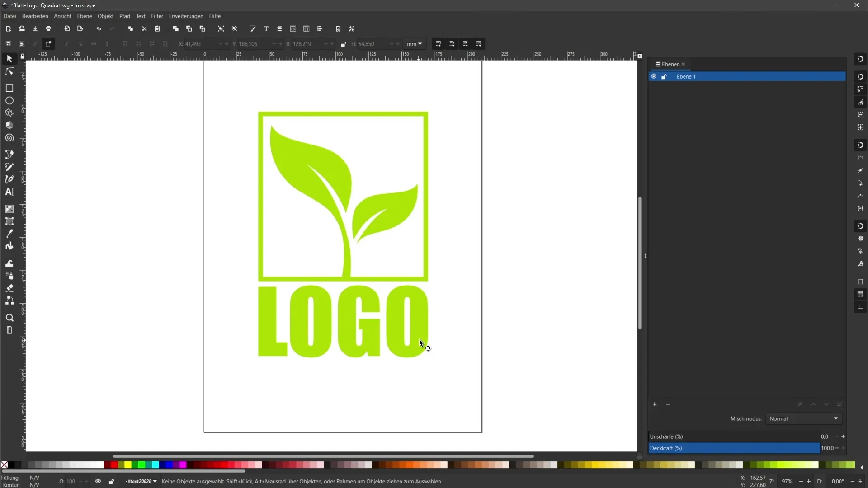The height and width of the screenshot is (488, 868).
Task: Click the Ebenen tab label
Action: click(x=669, y=64)
